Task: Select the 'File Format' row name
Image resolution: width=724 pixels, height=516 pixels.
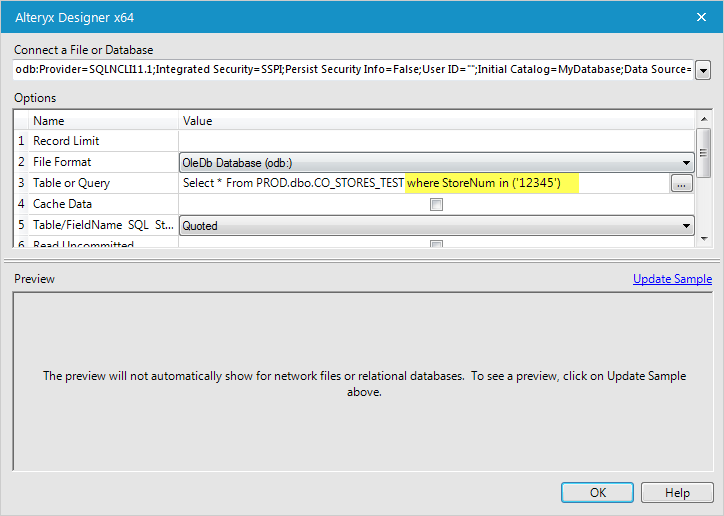Action: (62, 162)
